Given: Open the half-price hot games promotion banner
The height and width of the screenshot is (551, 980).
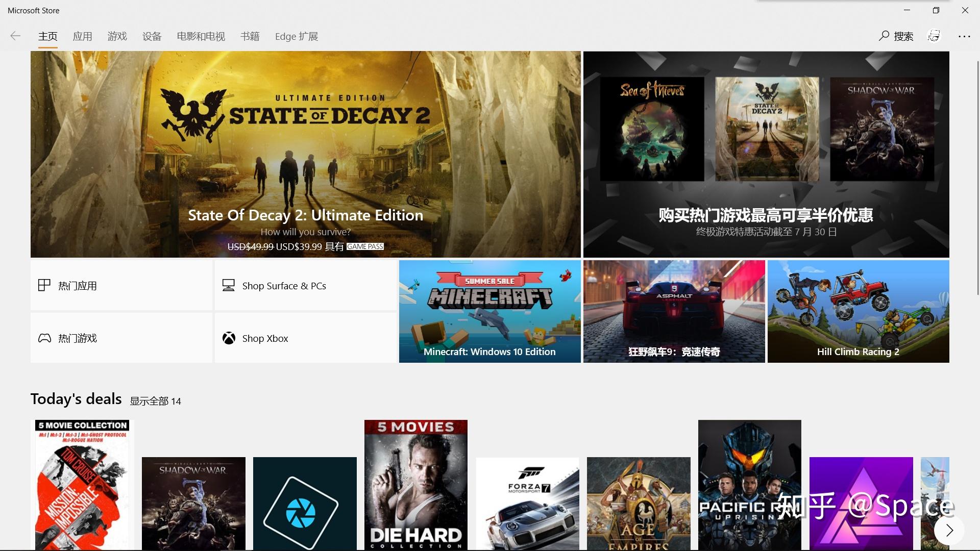Looking at the screenshot, I should coord(766,154).
